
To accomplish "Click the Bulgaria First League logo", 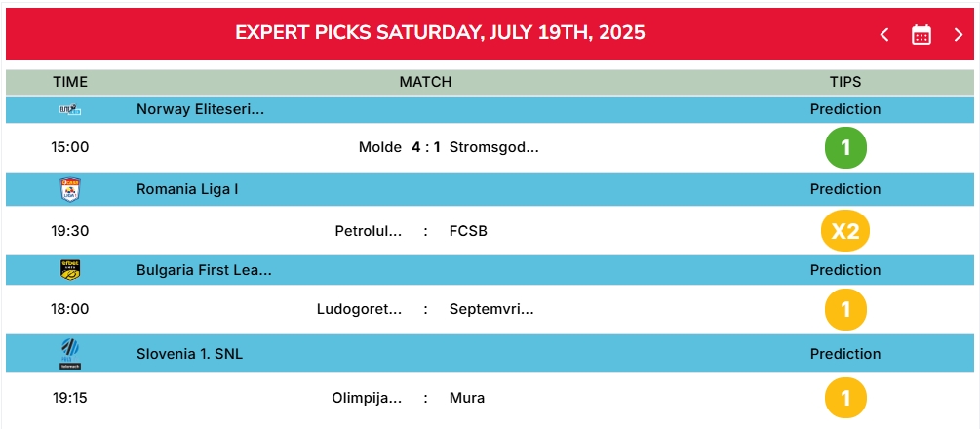I will tap(70, 269).
